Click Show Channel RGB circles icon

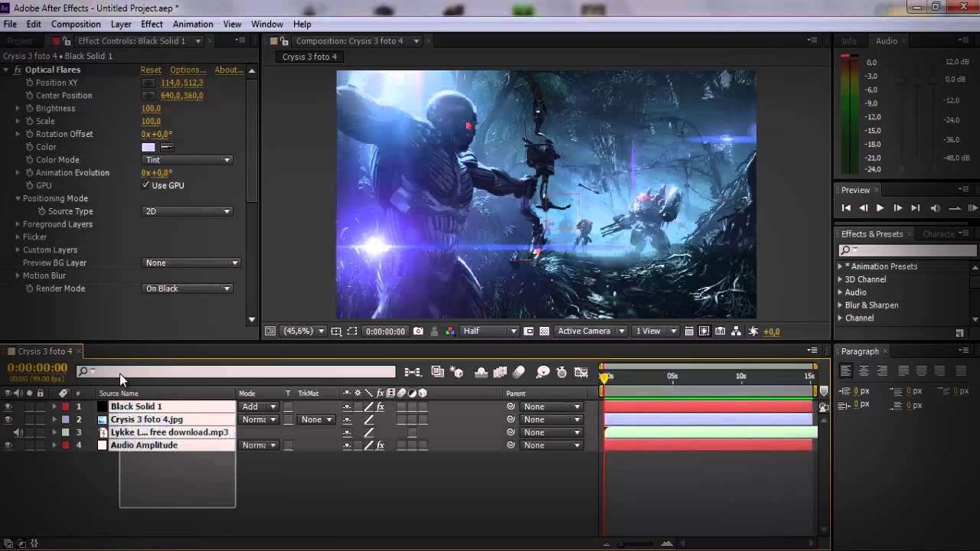pos(449,331)
